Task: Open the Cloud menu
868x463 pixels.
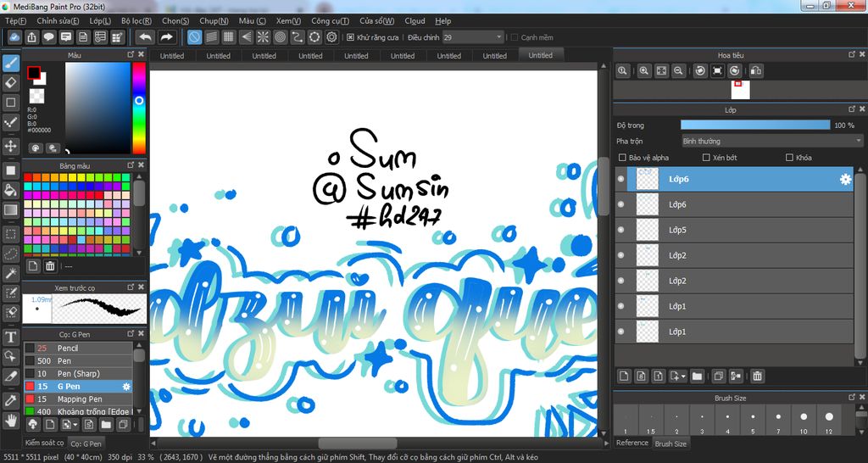Action: click(x=415, y=21)
